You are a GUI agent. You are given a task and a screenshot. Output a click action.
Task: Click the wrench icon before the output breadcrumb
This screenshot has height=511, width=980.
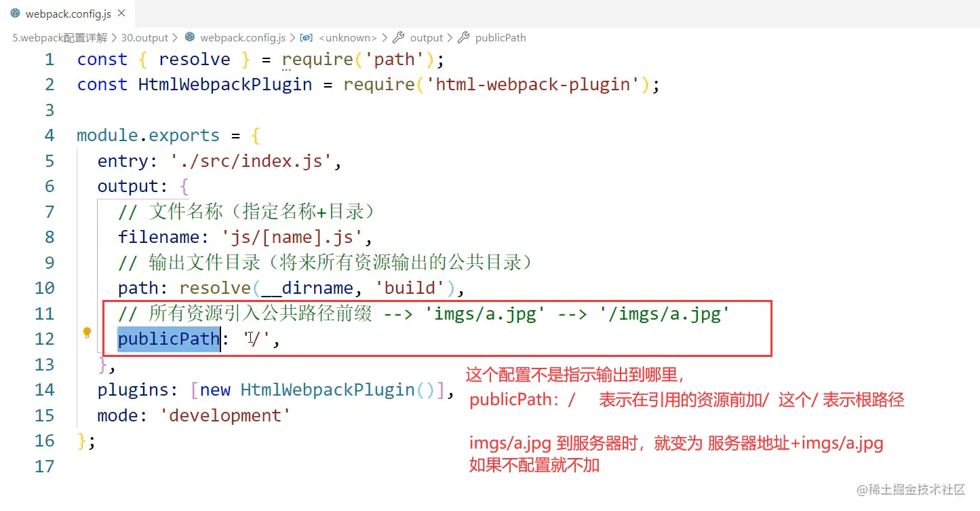click(x=399, y=38)
